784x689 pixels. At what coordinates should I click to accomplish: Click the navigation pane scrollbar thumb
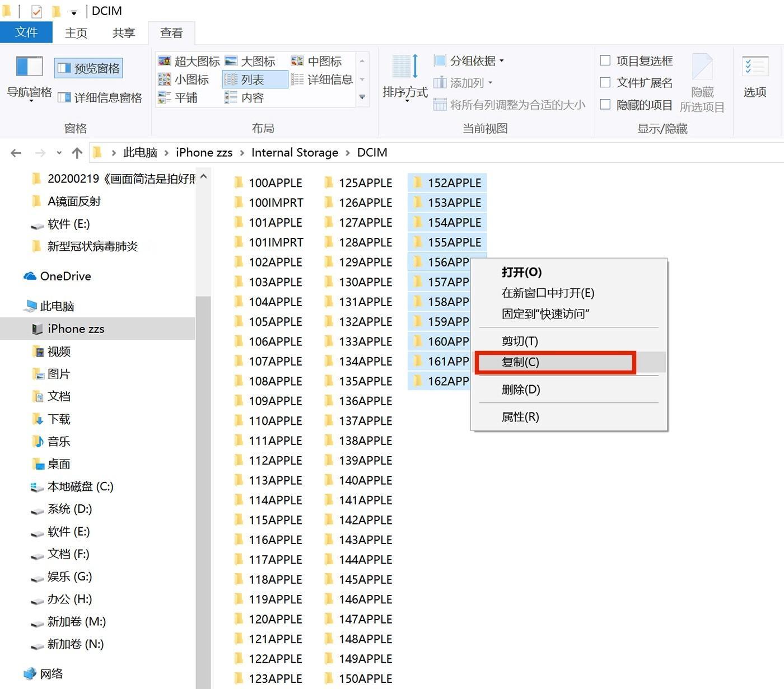click(x=203, y=493)
